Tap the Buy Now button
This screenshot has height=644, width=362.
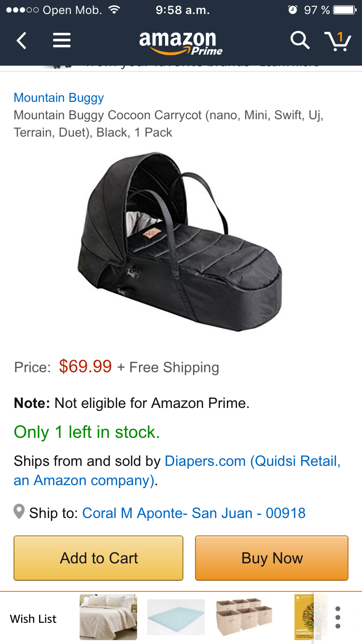click(272, 558)
